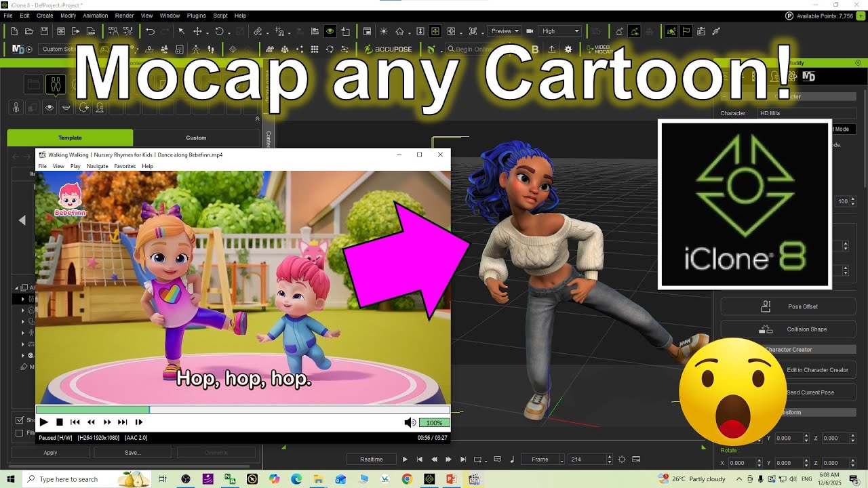The height and width of the screenshot is (488, 868).
Task: Click the Open Project folder icon
Action: (x=29, y=31)
